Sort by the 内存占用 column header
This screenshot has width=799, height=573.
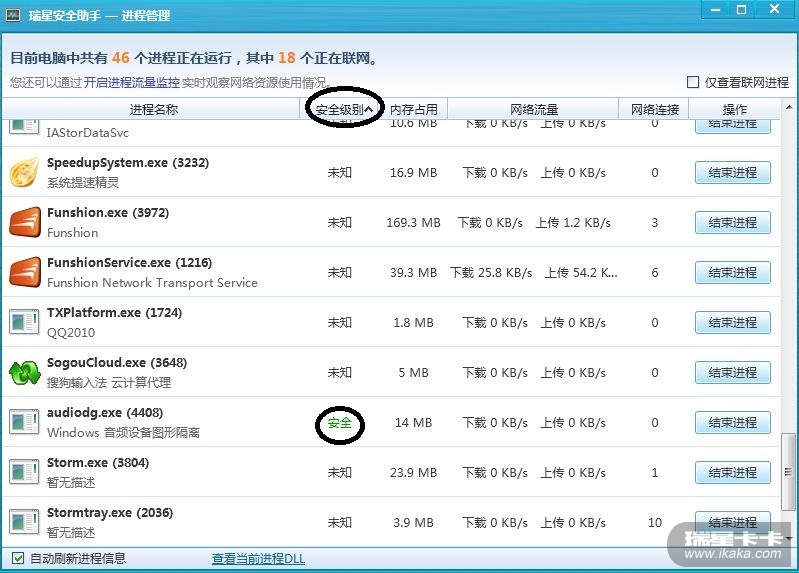pyautogui.click(x=414, y=109)
